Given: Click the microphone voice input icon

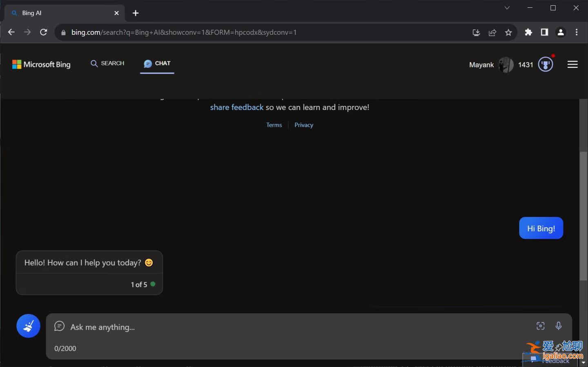Looking at the screenshot, I should tap(558, 326).
